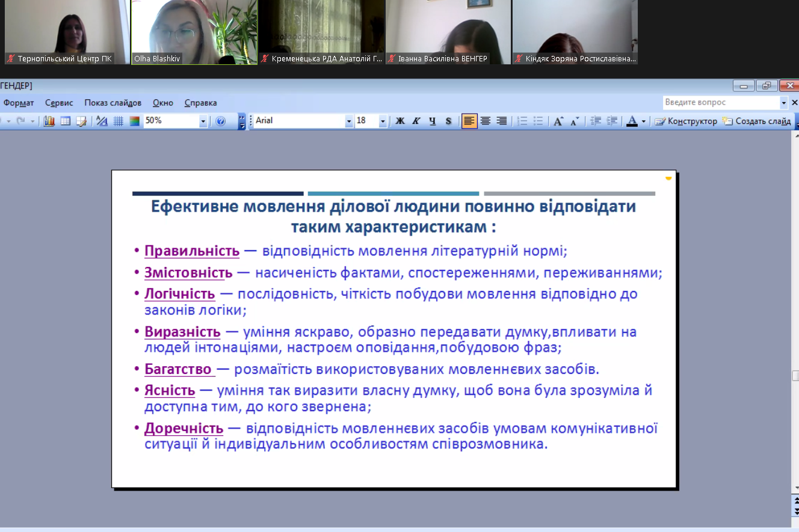Expand the standard toolbar options chevron
Screen dimensions: 799x532
[x=242, y=121]
